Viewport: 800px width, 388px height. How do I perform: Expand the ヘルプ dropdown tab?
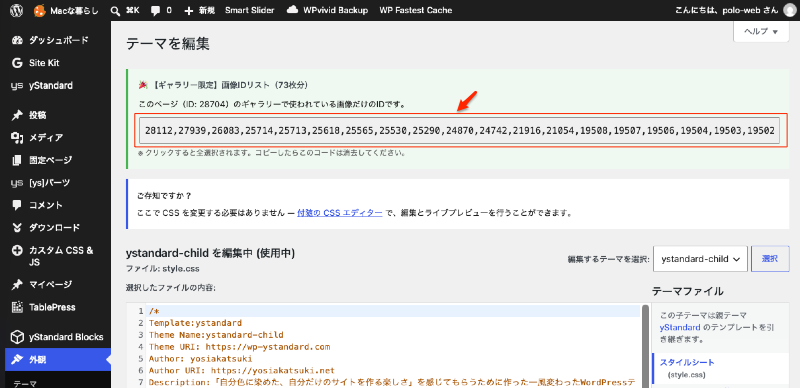point(761,31)
